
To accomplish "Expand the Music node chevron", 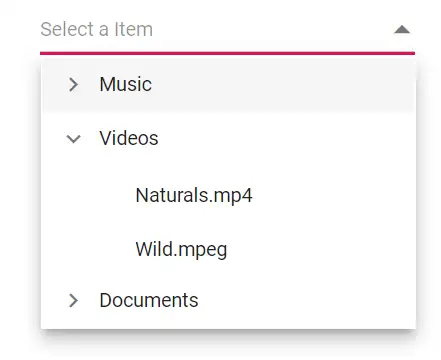I will click(73, 84).
